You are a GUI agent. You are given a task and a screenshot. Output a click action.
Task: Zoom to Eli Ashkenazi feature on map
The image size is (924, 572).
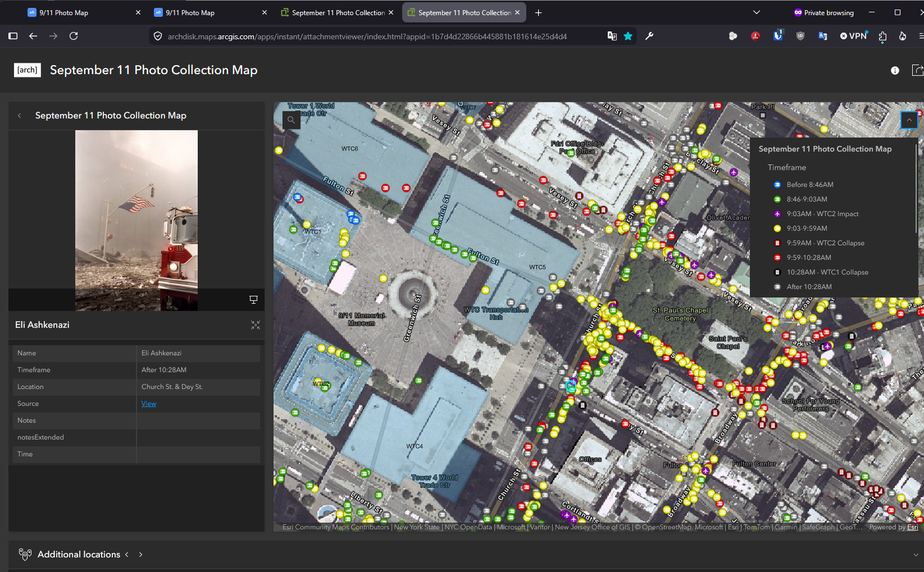[x=256, y=325]
